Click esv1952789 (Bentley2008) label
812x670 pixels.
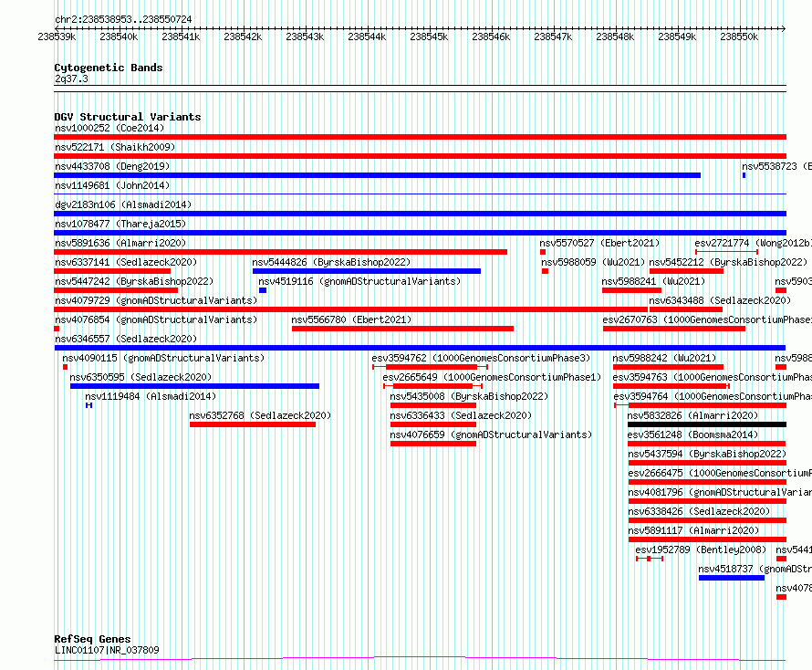point(702,550)
